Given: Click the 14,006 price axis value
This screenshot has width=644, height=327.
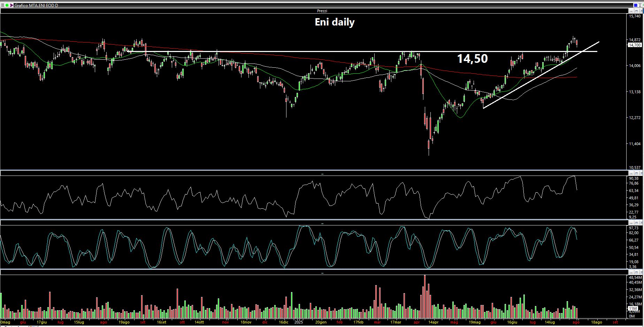Looking at the screenshot, I should coord(635,66).
